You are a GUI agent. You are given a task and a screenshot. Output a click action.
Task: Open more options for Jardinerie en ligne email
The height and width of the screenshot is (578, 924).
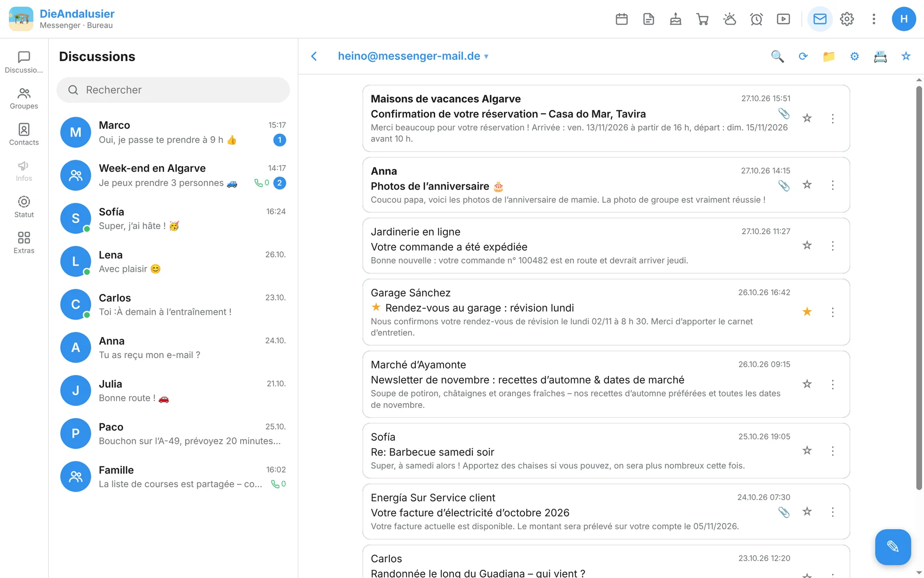[x=833, y=246]
